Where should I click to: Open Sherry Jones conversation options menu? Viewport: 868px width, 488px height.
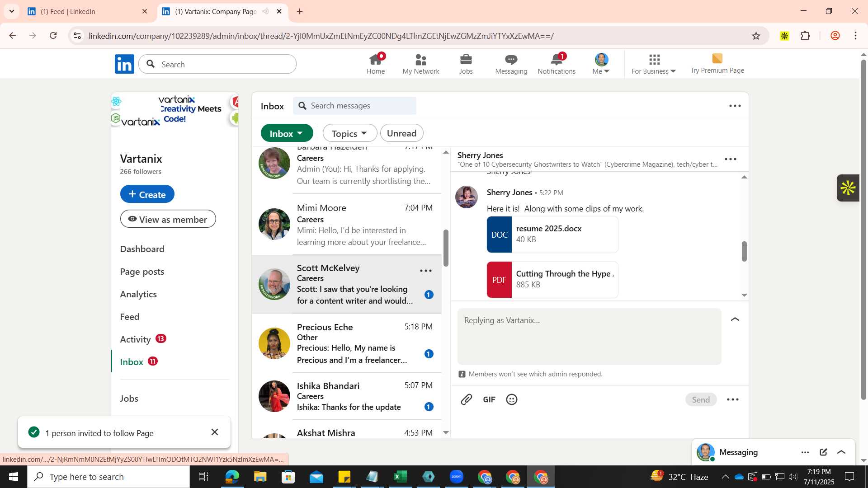click(731, 159)
